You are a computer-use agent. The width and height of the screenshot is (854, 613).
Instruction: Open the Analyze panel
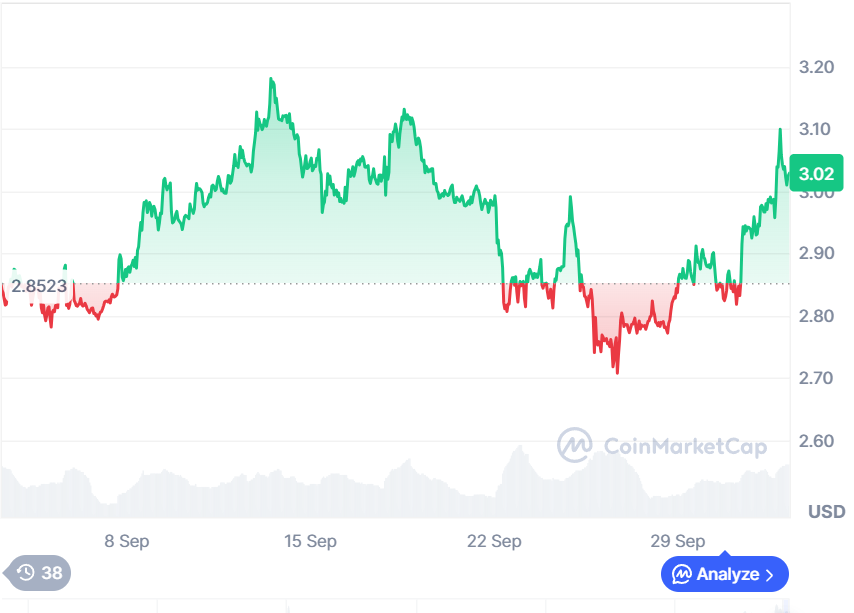point(724,574)
